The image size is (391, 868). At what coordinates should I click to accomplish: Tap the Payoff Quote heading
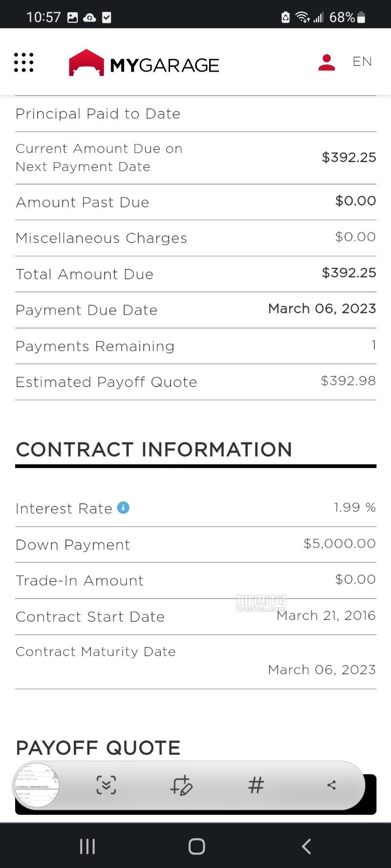pos(98,748)
